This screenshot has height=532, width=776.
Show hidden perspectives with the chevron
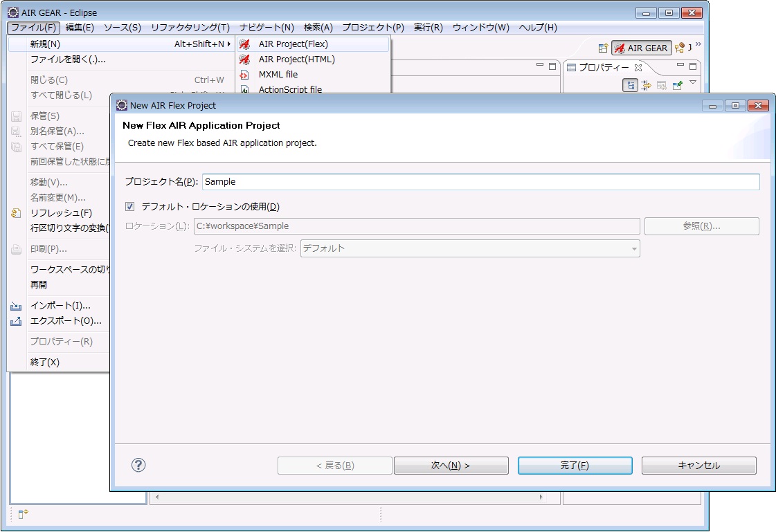698,44
